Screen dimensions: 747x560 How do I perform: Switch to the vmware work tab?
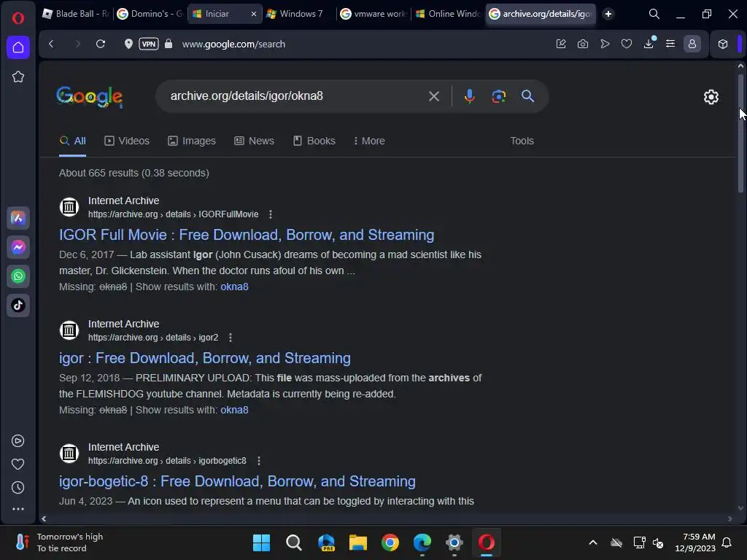[x=374, y=14]
